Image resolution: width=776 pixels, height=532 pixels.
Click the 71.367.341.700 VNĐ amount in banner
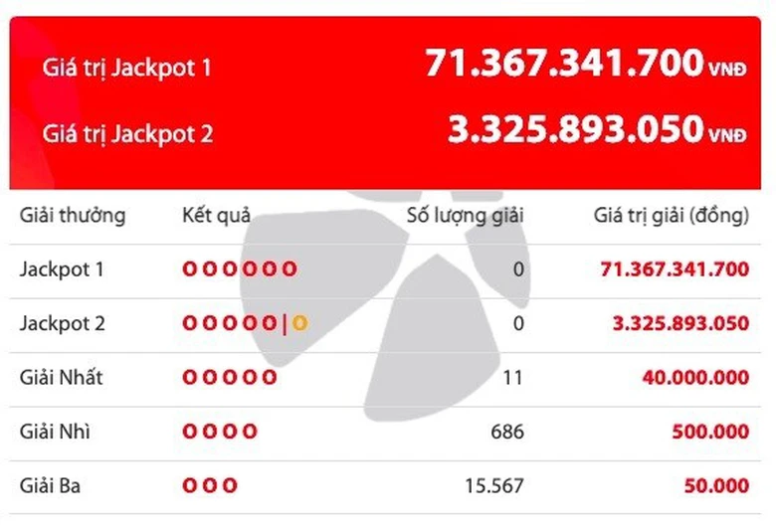coord(585,65)
